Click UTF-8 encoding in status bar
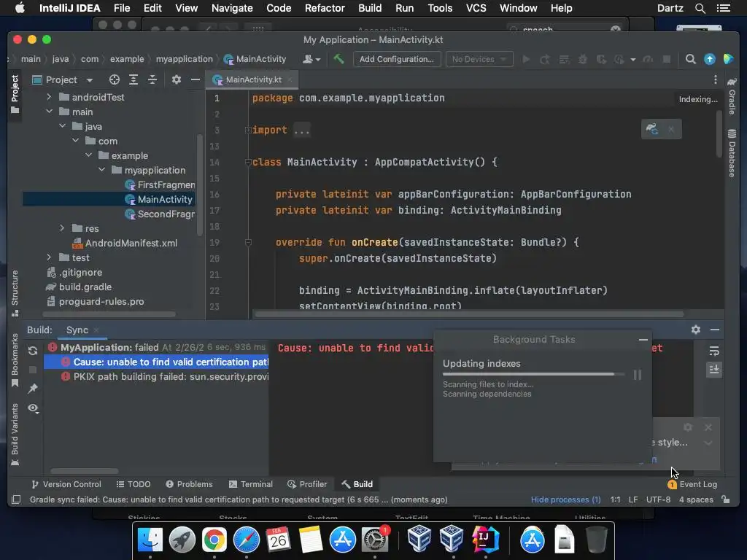 [658, 499]
